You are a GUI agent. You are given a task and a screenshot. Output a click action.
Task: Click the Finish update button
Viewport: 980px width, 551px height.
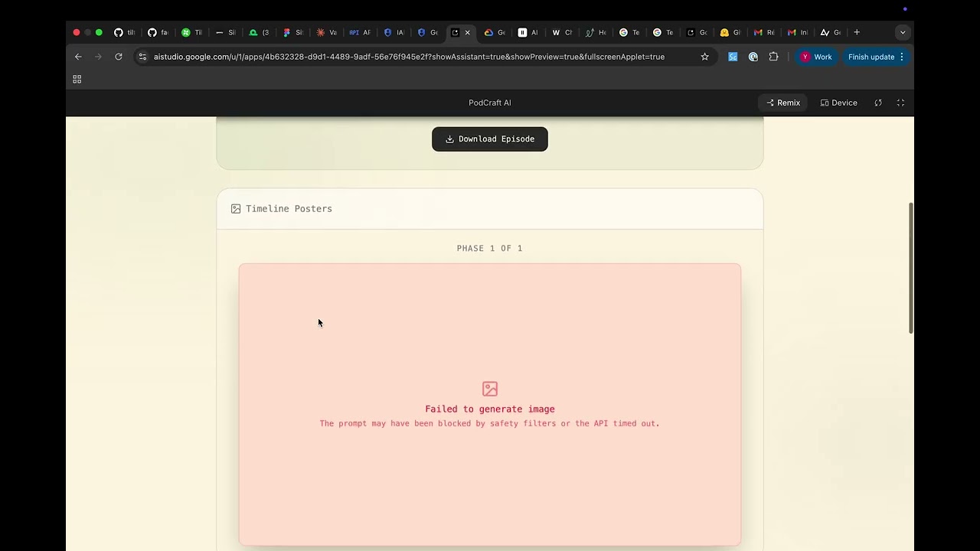(x=876, y=57)
